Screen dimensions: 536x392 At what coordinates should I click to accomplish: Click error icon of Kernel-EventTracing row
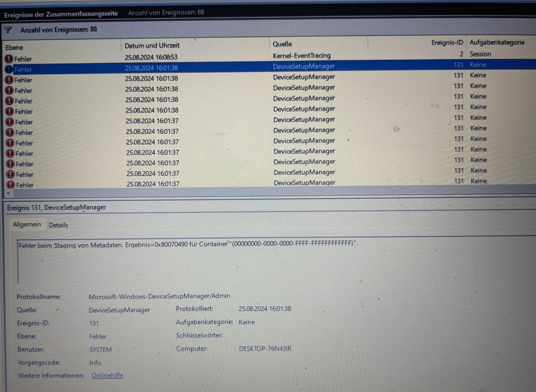[9, 59]
